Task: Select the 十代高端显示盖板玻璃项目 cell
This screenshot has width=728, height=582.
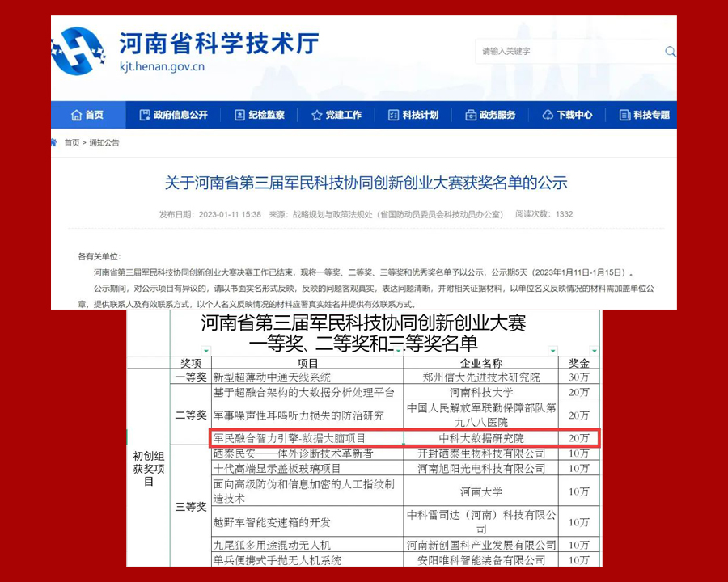Action: click(x=307, y=468)
